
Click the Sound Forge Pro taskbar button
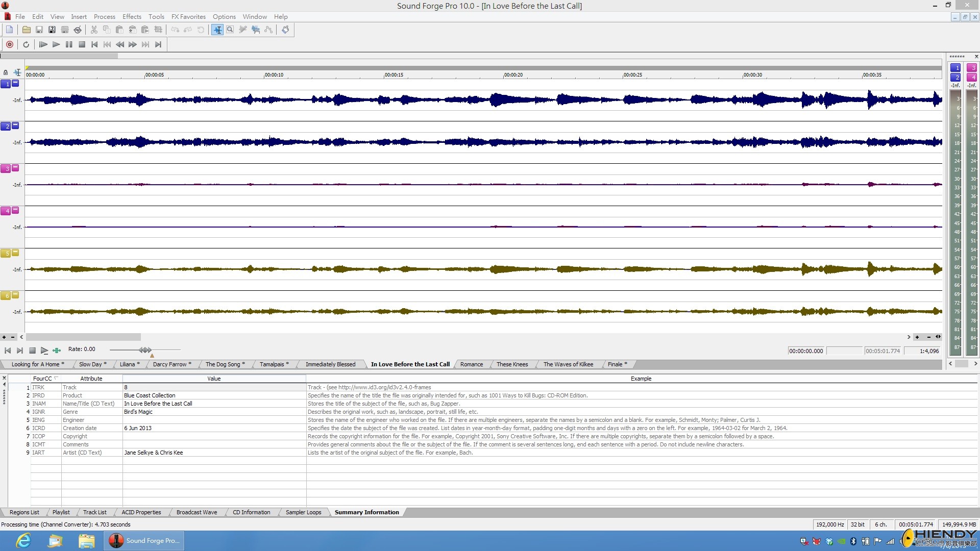coord(144,540)
